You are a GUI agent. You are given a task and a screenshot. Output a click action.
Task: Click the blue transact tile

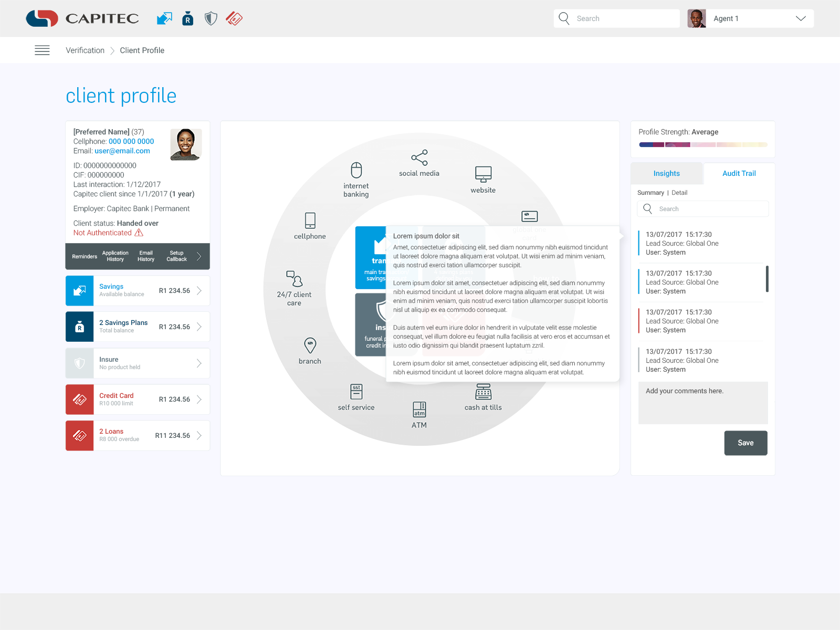coord(371,258)
